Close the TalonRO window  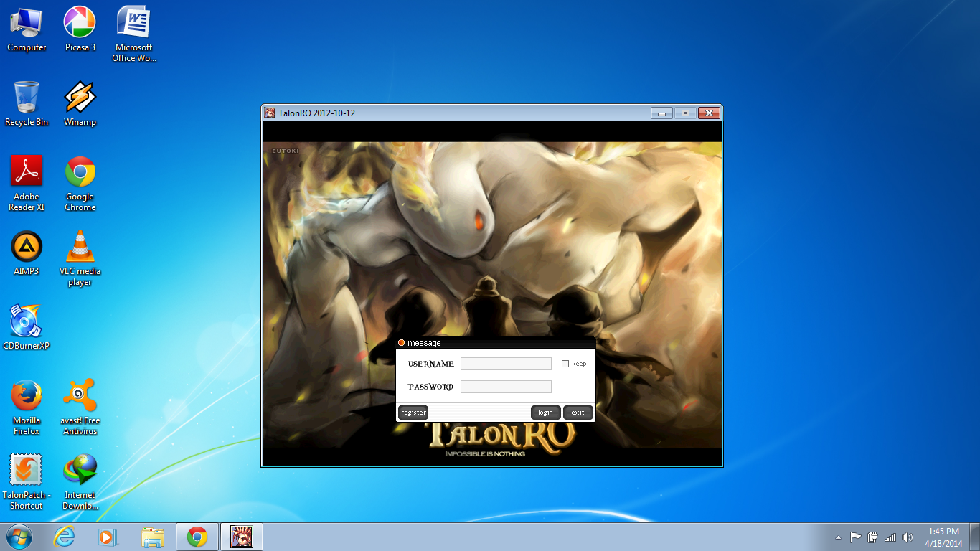coord(709,113)
